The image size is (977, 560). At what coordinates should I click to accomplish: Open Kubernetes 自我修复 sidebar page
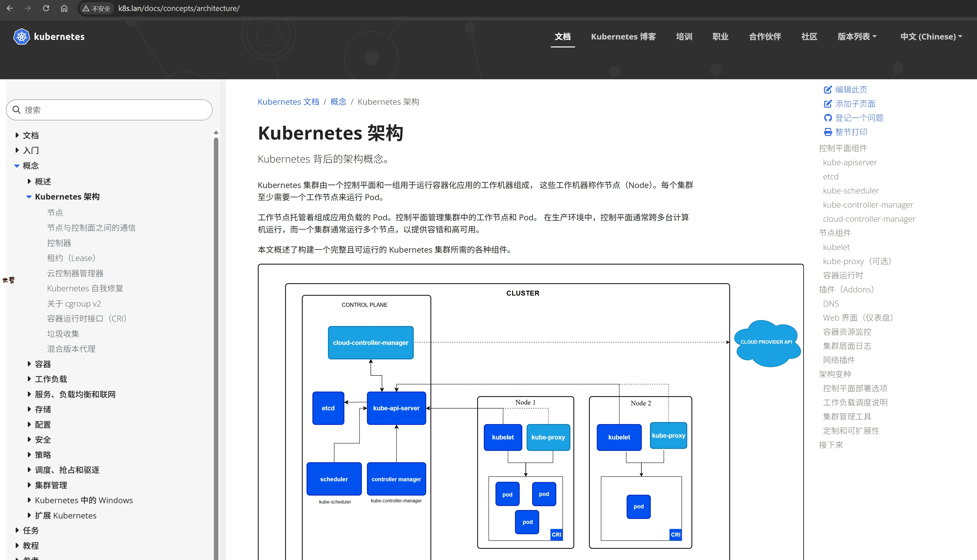click(85, 288)
